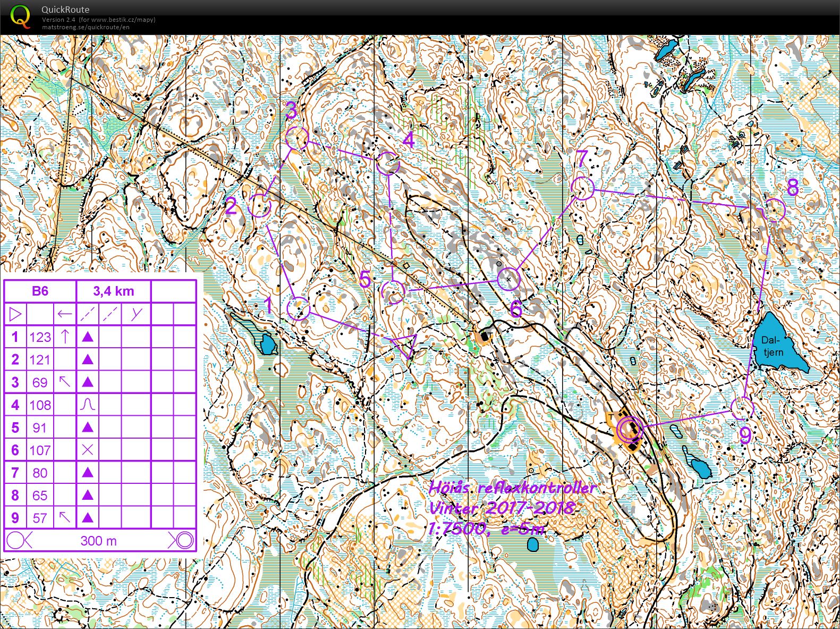Click control code '121' in the description table
The image size is (840, 629).
[x=40, y=360]
